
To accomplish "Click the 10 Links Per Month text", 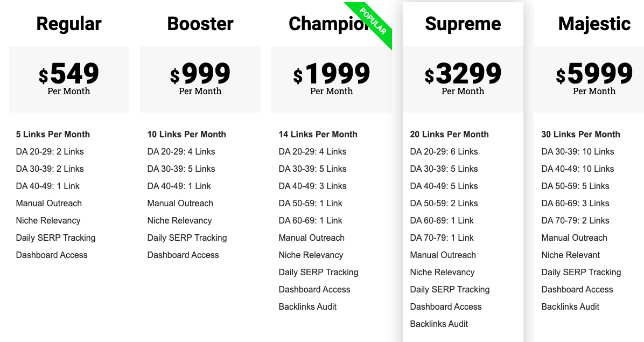I will coord(186,134).
